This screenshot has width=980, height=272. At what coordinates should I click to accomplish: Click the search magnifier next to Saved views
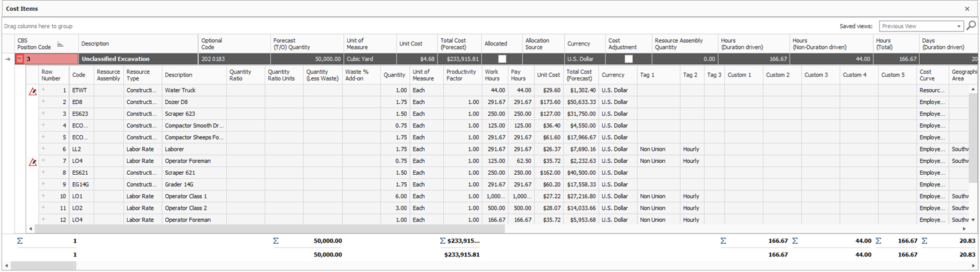point(971,26)
